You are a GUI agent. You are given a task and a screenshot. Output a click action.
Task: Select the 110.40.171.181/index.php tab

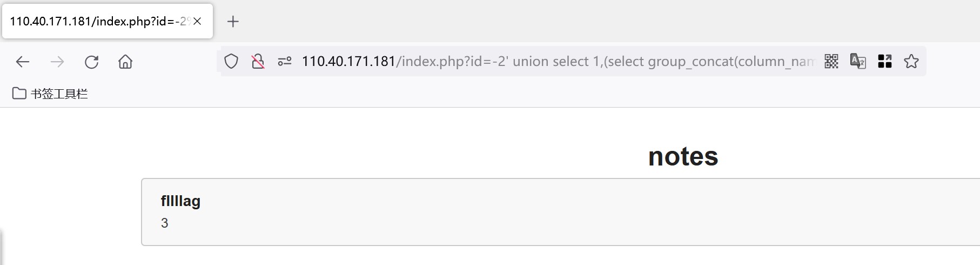click(x=97, y=21)
